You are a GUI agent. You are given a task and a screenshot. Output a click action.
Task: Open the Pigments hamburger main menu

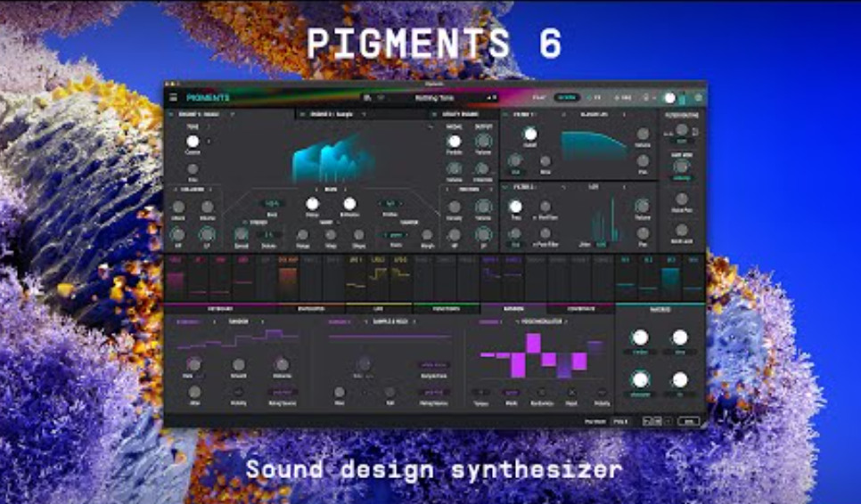tap(174, 98)
